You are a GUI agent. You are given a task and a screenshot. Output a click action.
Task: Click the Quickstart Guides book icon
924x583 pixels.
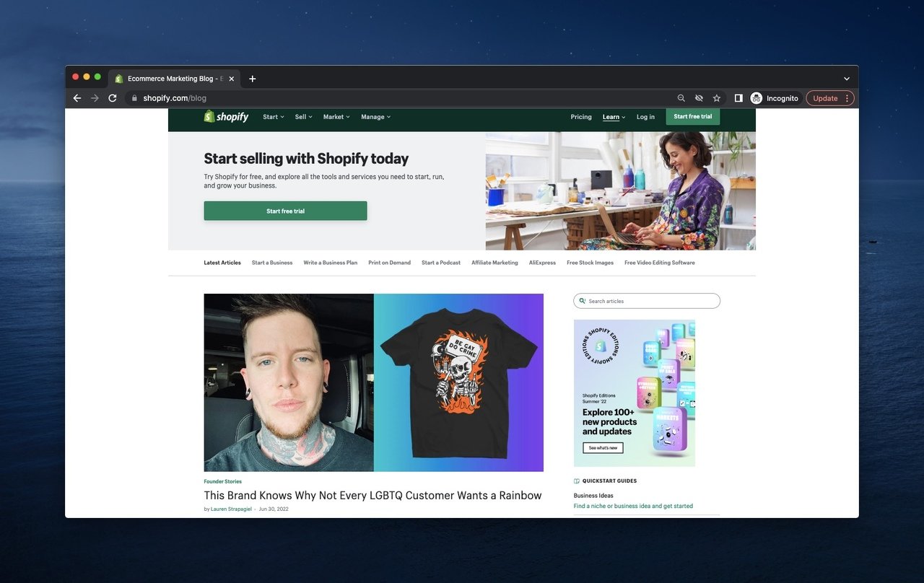coord(577,481)
